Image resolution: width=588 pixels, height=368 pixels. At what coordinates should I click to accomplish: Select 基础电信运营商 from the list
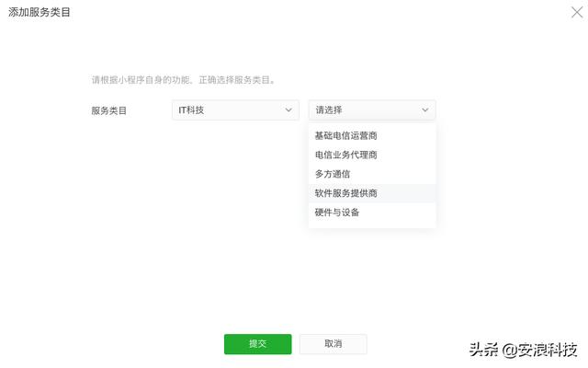[x=372, y=135]
